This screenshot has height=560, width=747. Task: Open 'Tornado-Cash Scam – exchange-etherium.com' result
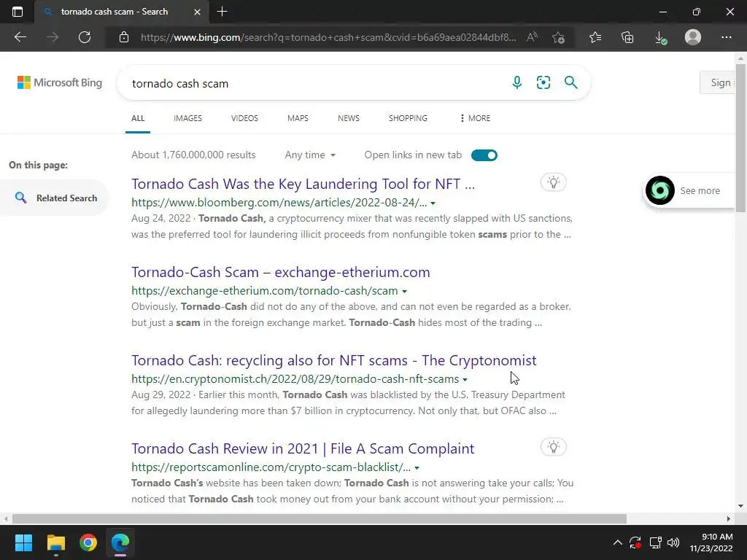click(x=281, y=272)
